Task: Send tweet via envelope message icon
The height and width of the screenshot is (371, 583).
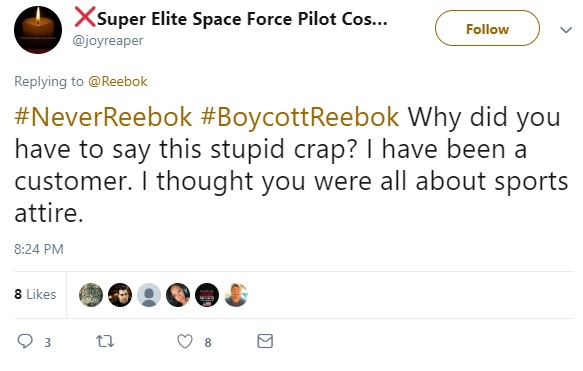Action: tap(265, 341)
